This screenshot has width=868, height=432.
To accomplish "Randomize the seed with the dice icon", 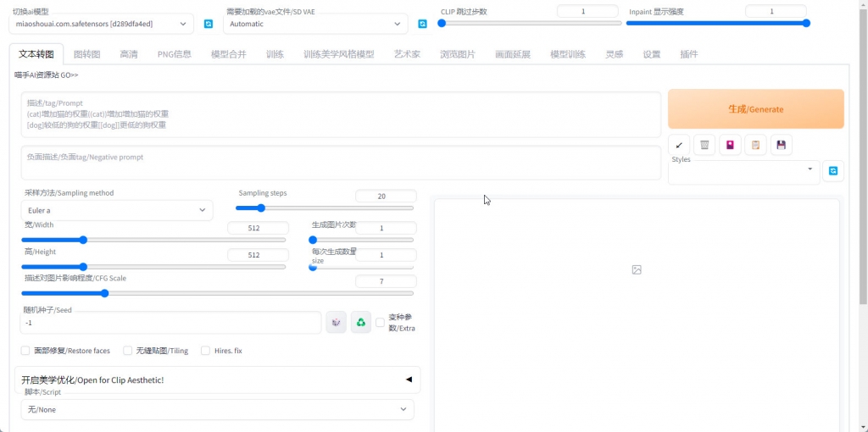I will (336, 322).
